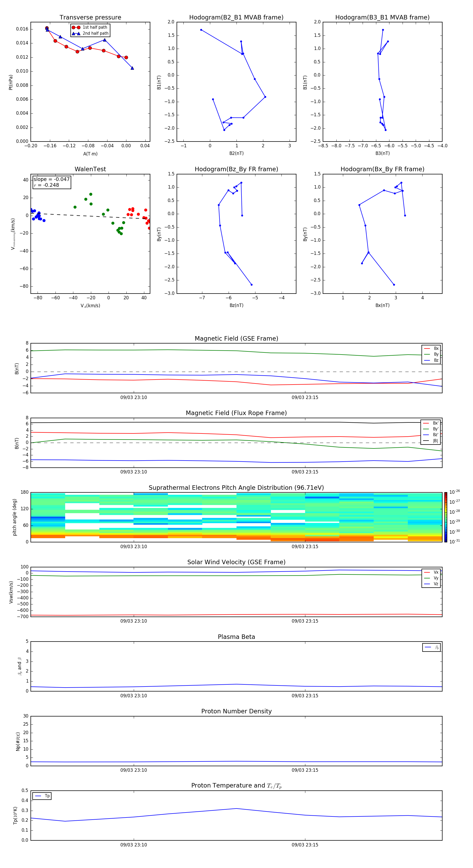Click Bx legend entry in GSE plot
Image resolution: width=473 pixels, height=868 pixels.
(431, 349)
